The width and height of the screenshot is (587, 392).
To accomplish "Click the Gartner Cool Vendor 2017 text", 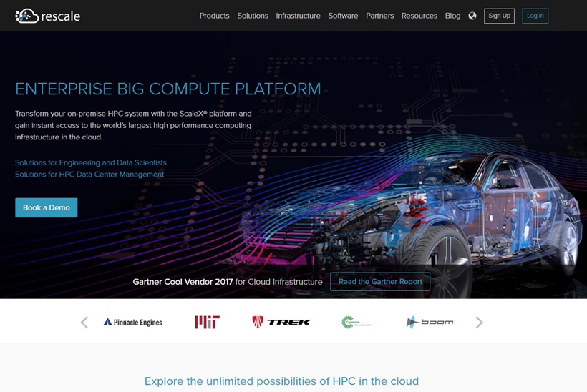I will (x=183, y=282).
